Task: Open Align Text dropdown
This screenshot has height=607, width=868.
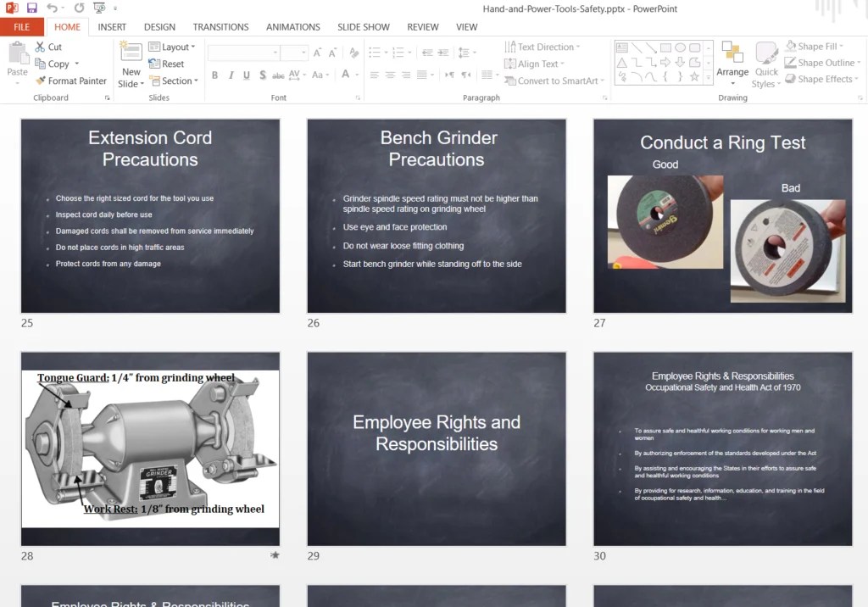Action: click(534, 64)
